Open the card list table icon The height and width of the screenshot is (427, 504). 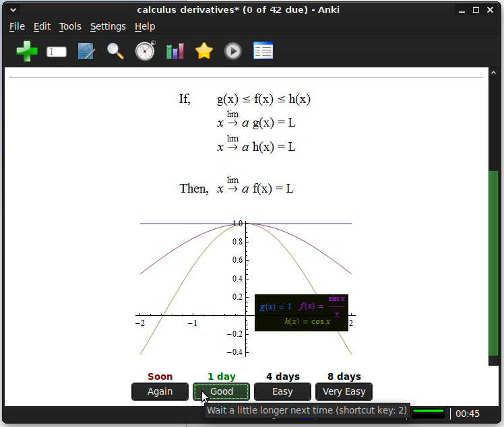click(x=263, y=51)
